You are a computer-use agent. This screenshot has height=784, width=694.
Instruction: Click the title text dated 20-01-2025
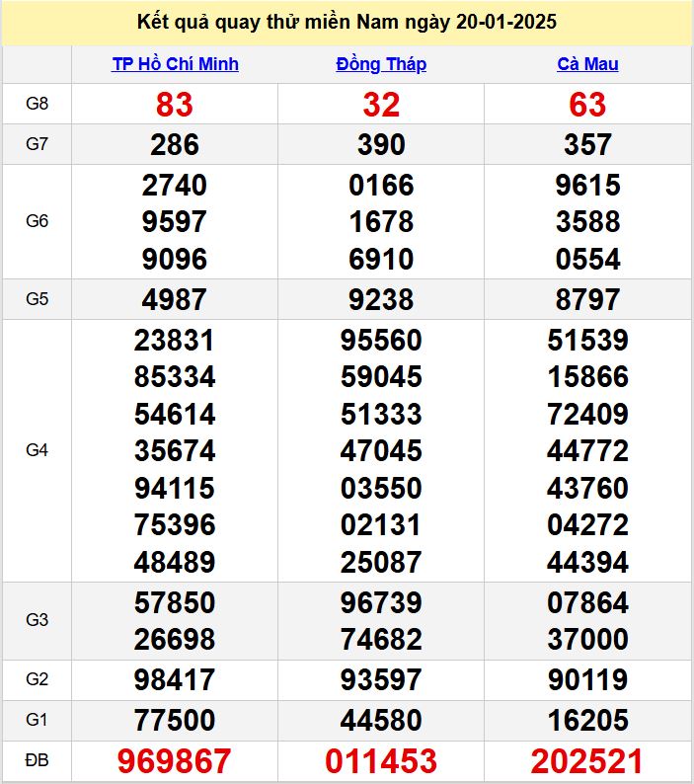(347, 22)
